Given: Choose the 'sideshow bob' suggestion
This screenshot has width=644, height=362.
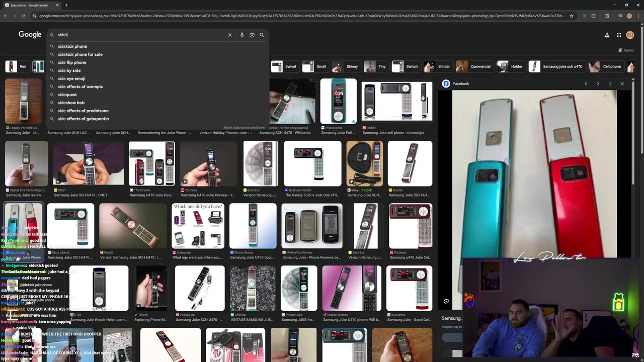Looking at the screenshot, I should (x=157, y=103).
